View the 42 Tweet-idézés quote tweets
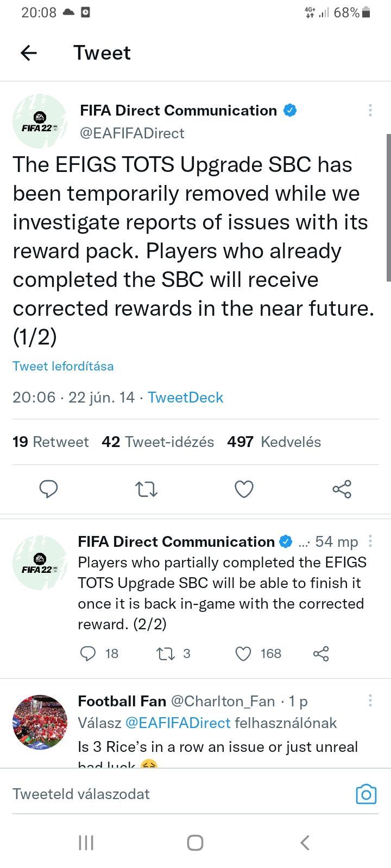This screenshot has width=391, height=868. point(157,442)
